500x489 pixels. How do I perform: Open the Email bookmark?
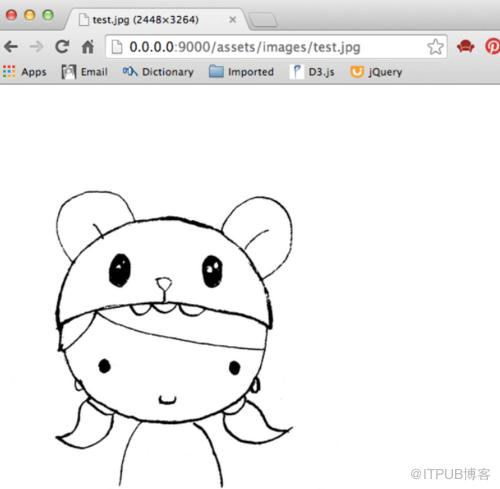85,72
